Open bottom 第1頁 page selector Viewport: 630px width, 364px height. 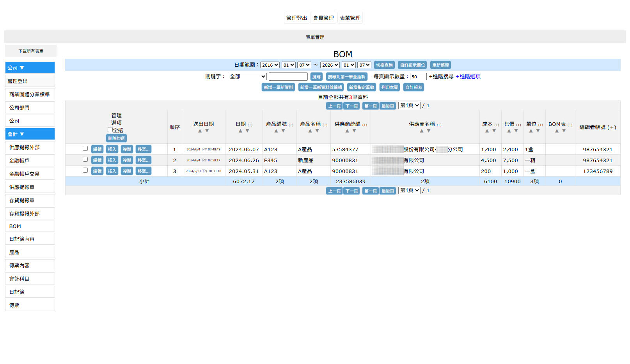pyautogui.click(x=409, y=191)
